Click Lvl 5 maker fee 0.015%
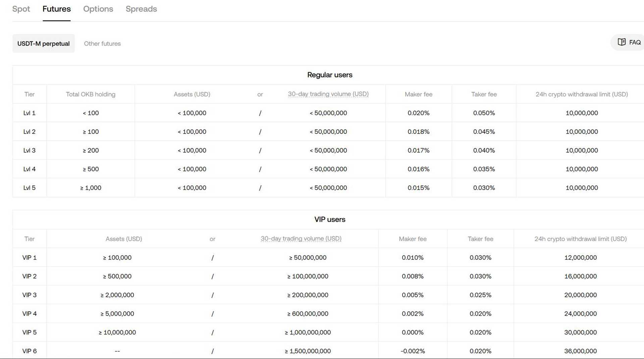This screenshot has height=359, width=644. [418, 188]
